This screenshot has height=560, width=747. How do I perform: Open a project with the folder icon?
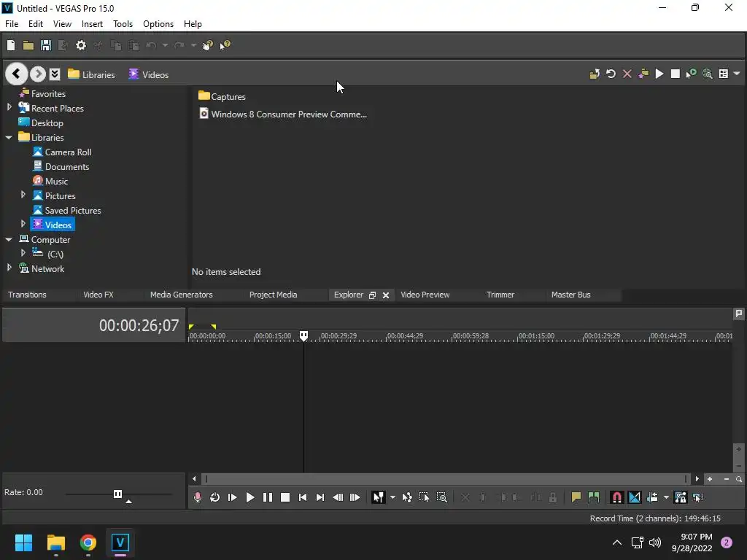[28, 45]
